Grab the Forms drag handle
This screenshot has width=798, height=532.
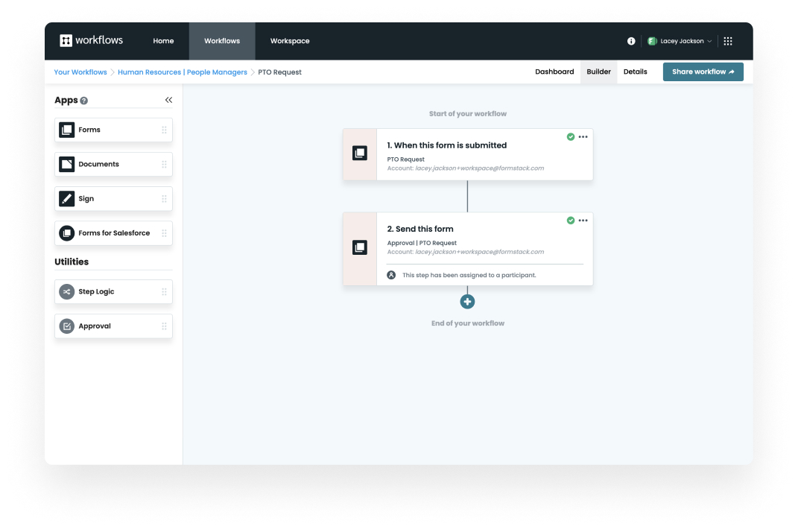point(164,130)
